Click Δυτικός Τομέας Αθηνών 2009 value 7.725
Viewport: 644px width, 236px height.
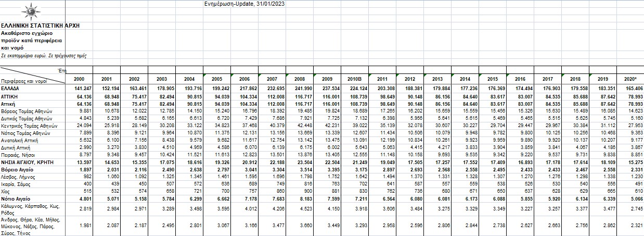click(333, 118)
